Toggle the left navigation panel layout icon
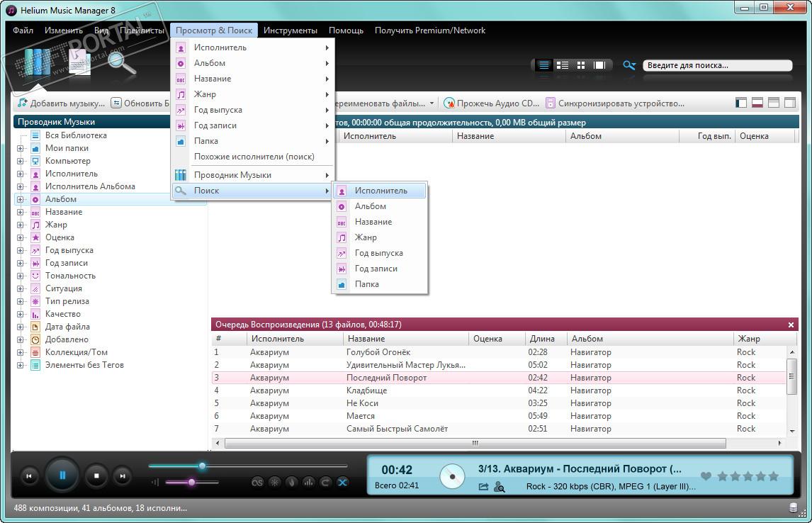This screenshot has height=523, width=812. [741, 103]
